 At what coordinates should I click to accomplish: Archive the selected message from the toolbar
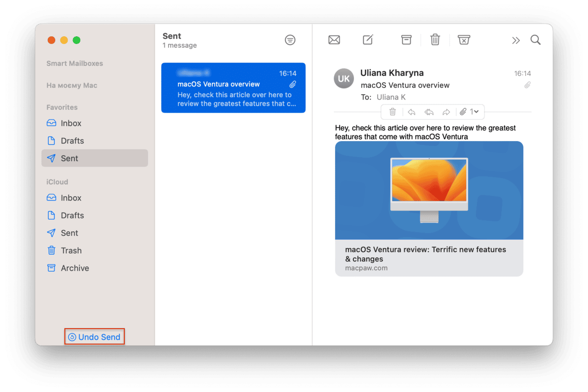406,40
